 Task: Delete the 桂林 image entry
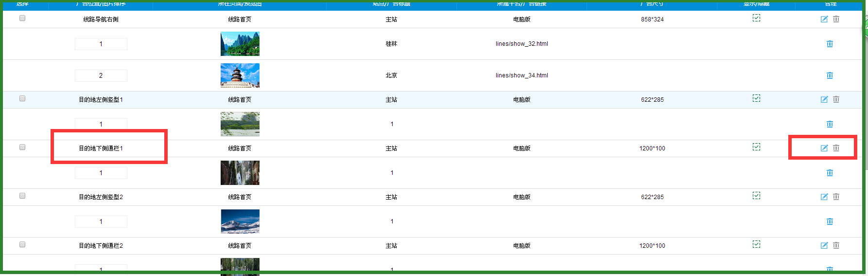click(x=830, y=44)
